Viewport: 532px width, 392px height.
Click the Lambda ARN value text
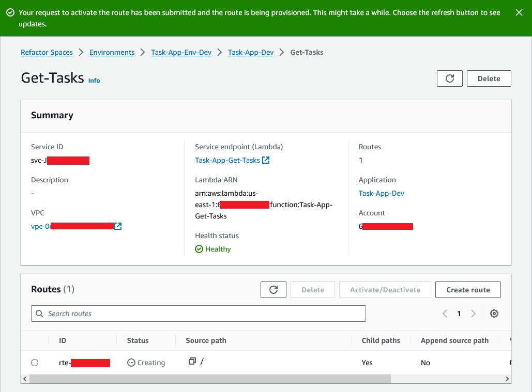[264, 205]
